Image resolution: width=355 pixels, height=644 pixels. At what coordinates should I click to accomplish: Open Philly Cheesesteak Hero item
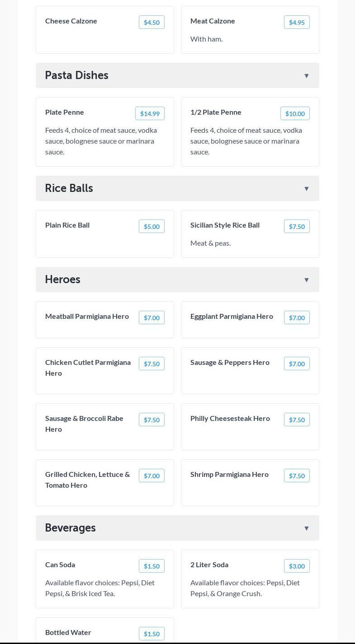tap(230, 418)
